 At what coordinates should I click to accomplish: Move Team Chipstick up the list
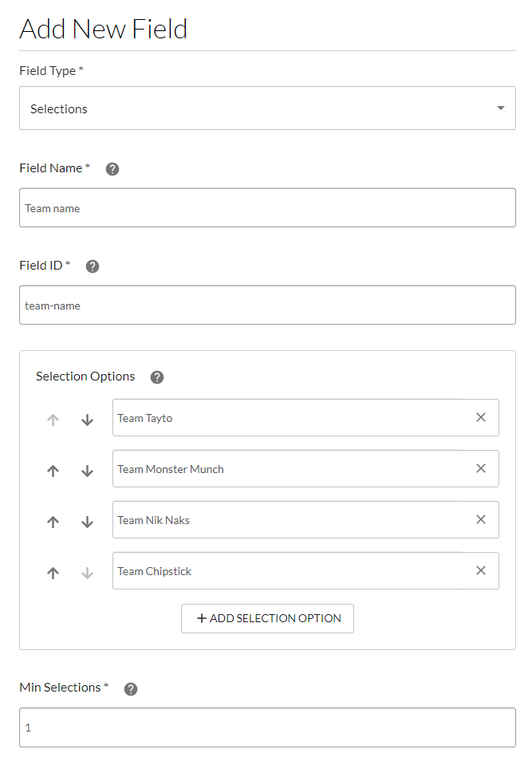[53, 573]
